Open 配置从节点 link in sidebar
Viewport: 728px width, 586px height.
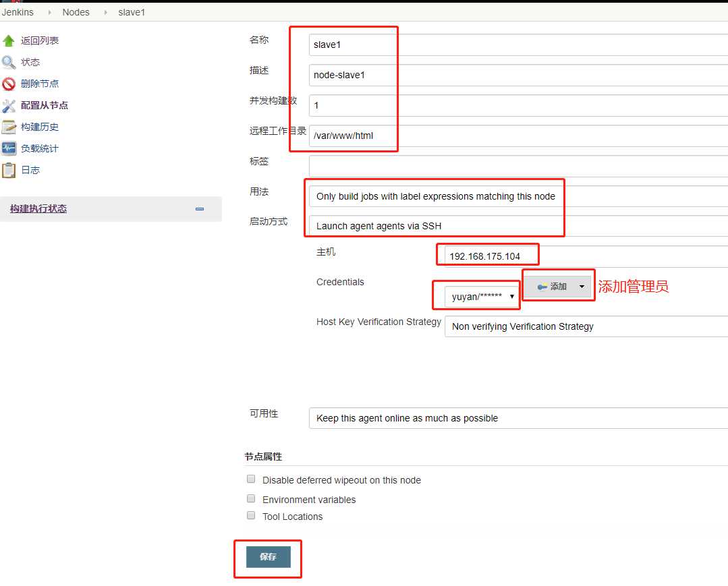45,105
